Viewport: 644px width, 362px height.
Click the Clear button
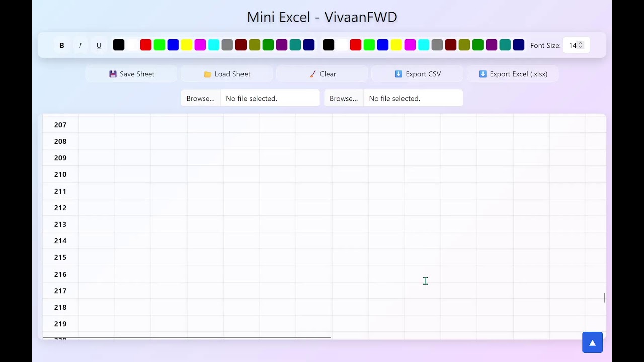322,74
